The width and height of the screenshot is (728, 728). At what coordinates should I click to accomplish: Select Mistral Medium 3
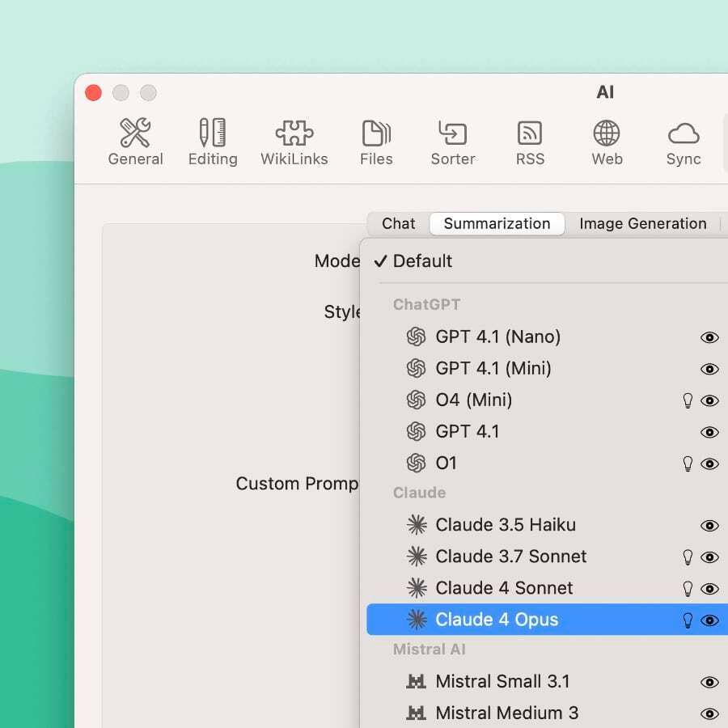click(547, 713)
